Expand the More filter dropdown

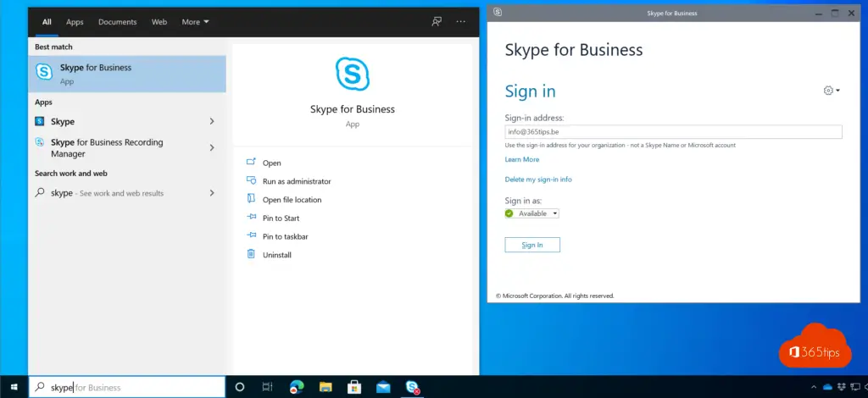tap(195, 21)
